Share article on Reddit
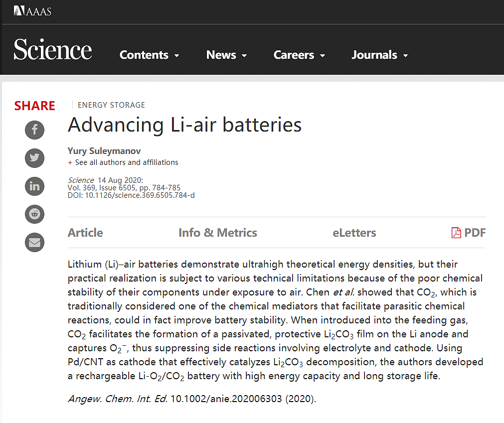The height and width of the screenshot is (423, 504). click(34, 214)
